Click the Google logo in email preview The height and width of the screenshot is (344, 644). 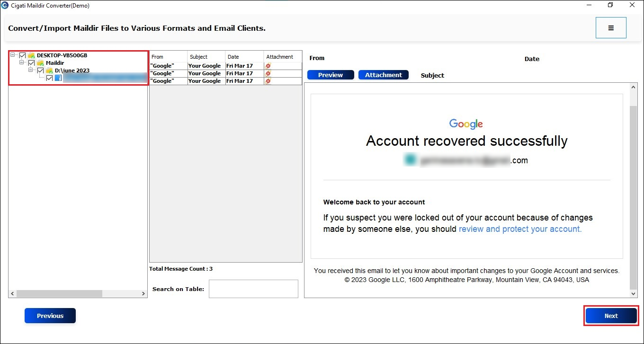(466, 124)
